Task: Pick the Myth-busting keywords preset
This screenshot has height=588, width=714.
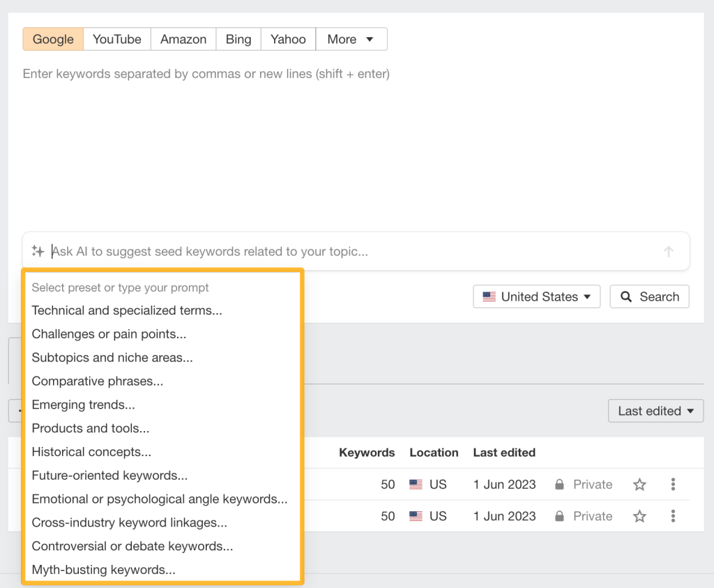Action: coord(104,570)
